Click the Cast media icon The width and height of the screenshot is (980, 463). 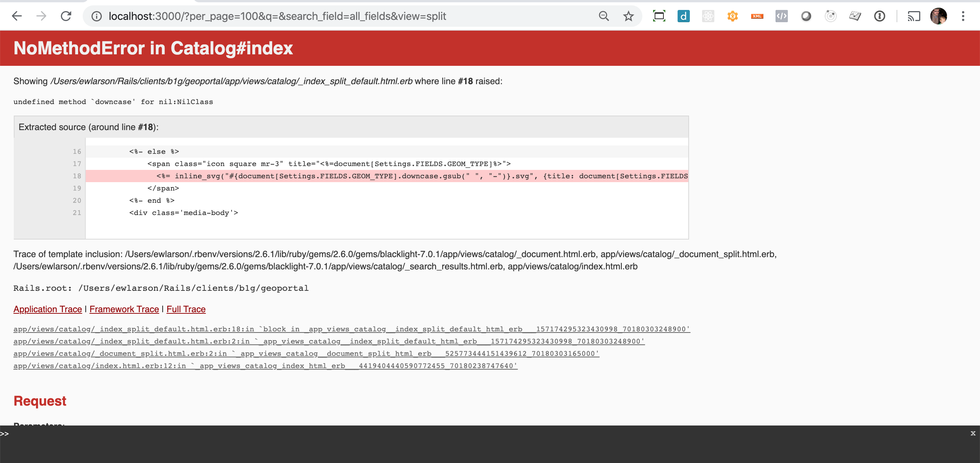(914, 16)
